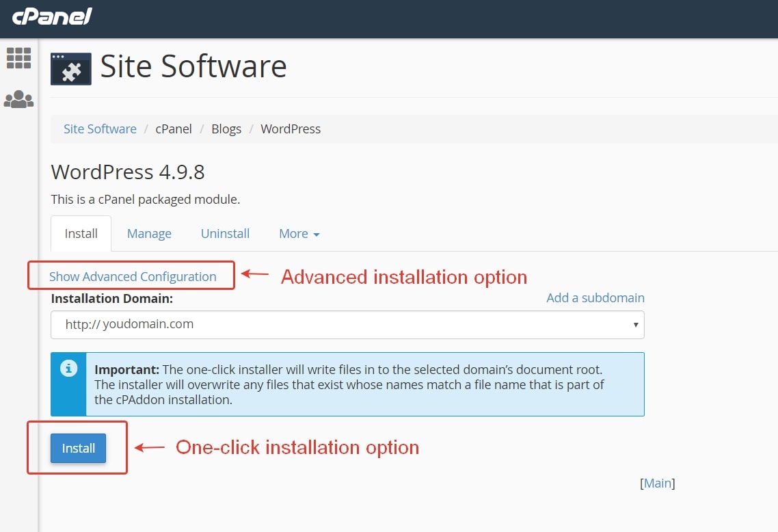Click the Site Software page title
This screenshot has width=778, height=532.
pos(193,66)
